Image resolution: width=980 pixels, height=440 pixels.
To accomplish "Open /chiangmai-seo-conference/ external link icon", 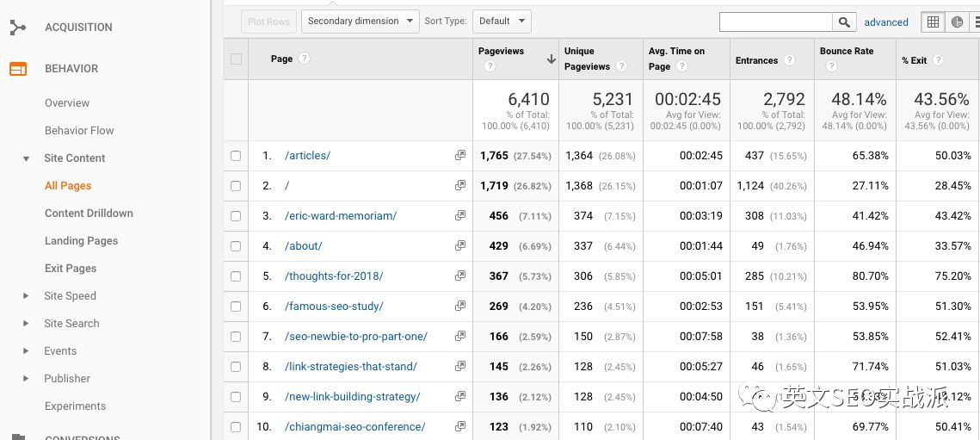I will 460,426.
